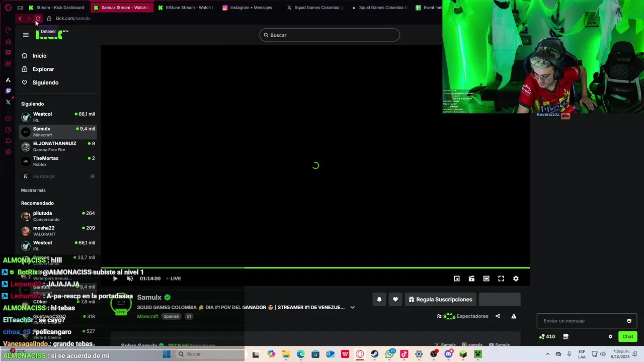Seek on the green video progress bar
The width and height of the screenshot is (644, 362).
[x=315, y=268]
